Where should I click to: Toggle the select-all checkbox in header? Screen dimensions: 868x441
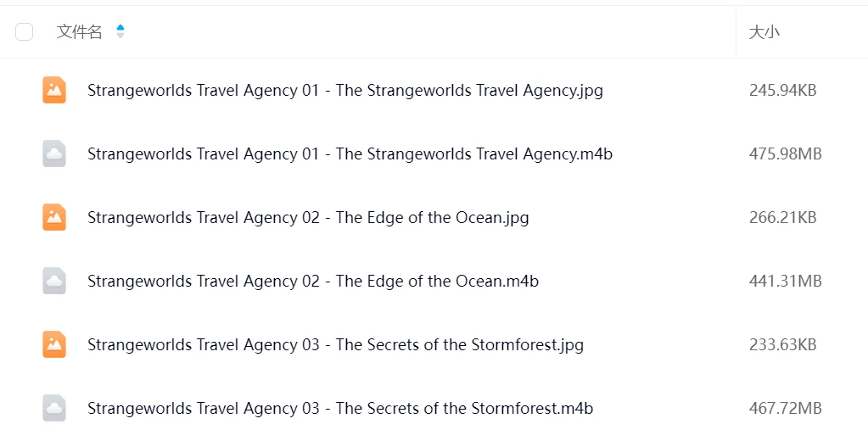point(25,32)
